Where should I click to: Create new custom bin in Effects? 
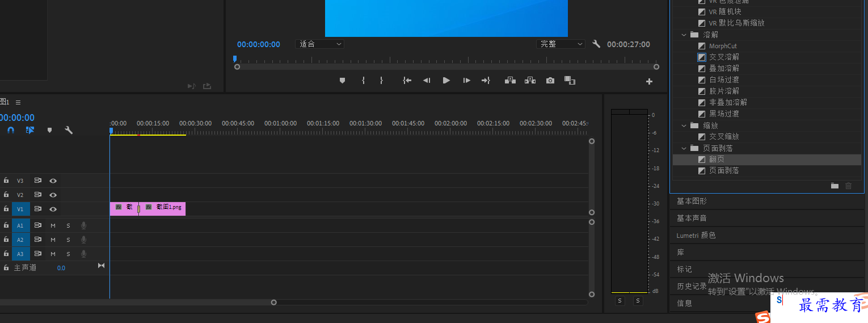(835, 186)
